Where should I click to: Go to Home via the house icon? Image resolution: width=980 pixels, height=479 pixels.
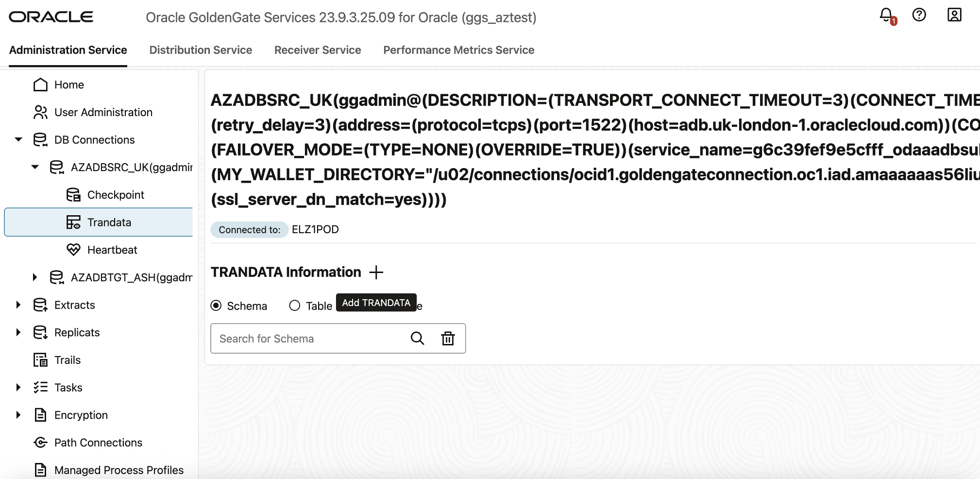pyautogui.click(x=40, y=85)
